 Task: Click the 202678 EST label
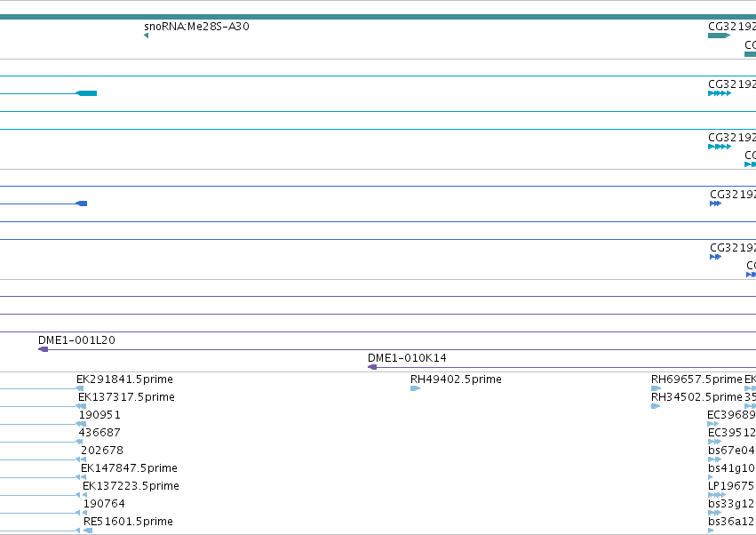tap(102, 451)
